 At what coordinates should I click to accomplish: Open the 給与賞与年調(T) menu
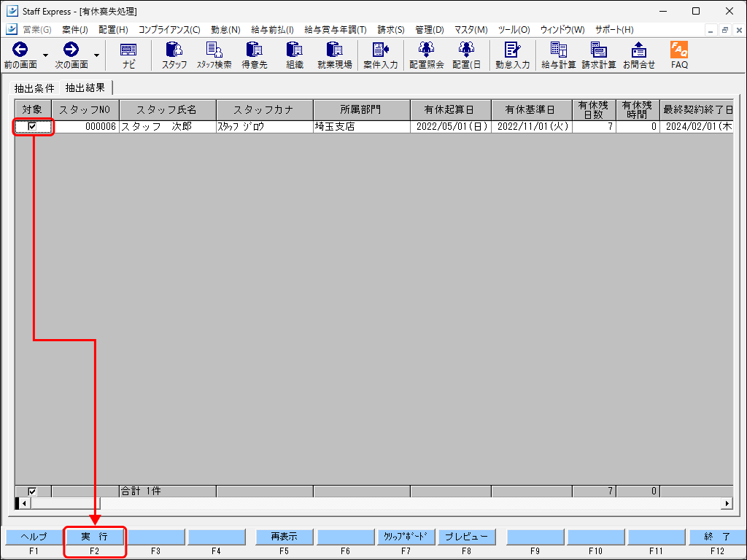[x=336, y=29]
